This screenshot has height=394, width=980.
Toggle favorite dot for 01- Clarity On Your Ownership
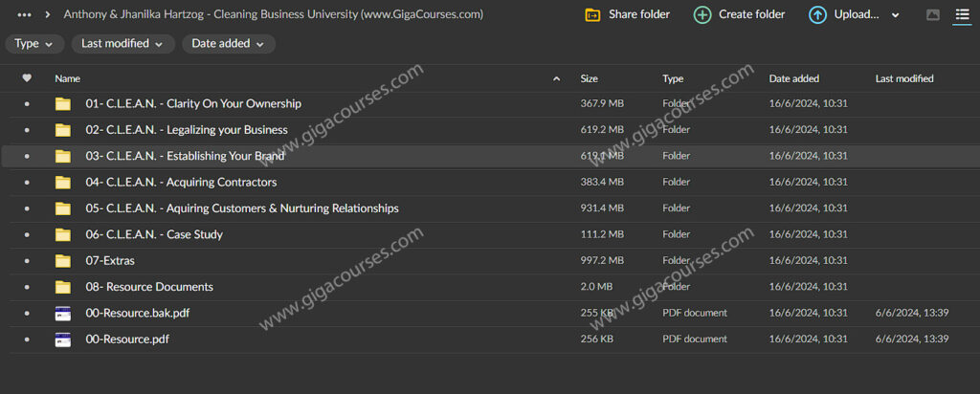[x=27, y=104]
